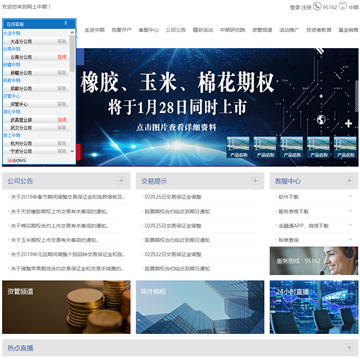Open 金融通APP、微信下载 link
Viewport: 360px width, 360px height.
[304, 226]
